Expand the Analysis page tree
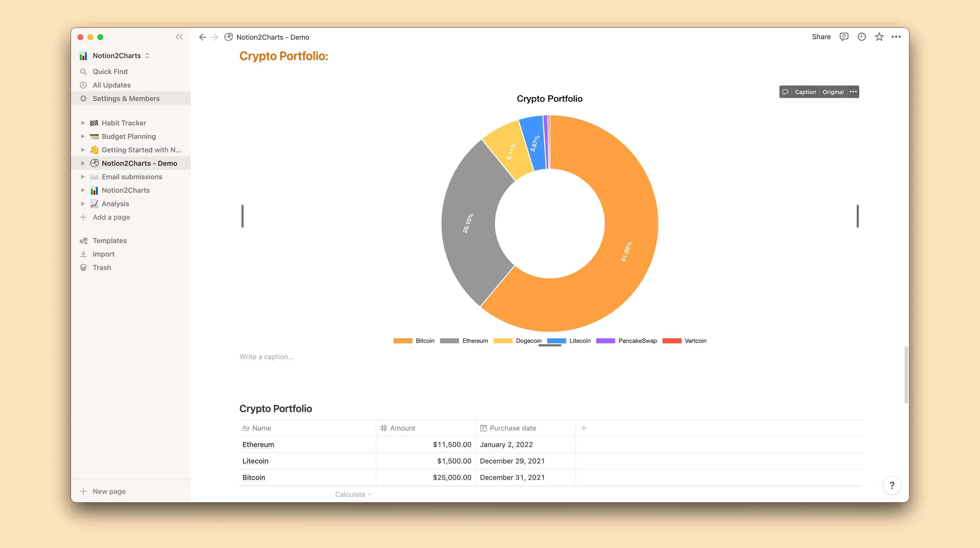This screenshot has width=980, height=548. [82, 204]
